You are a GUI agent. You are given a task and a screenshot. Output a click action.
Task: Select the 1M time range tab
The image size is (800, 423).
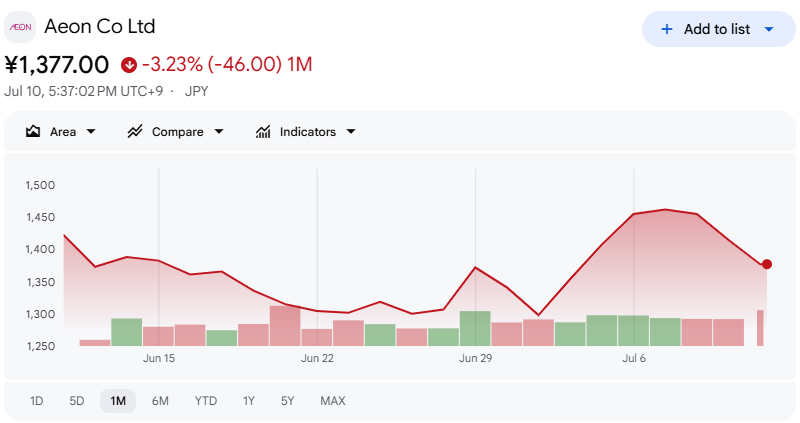click(x=118, y=401)
